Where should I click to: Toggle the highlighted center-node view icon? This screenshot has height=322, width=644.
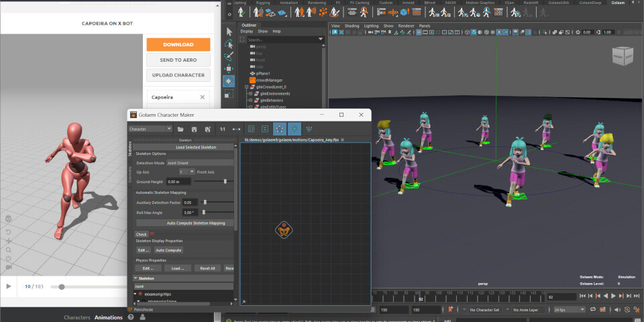(294, 129)
